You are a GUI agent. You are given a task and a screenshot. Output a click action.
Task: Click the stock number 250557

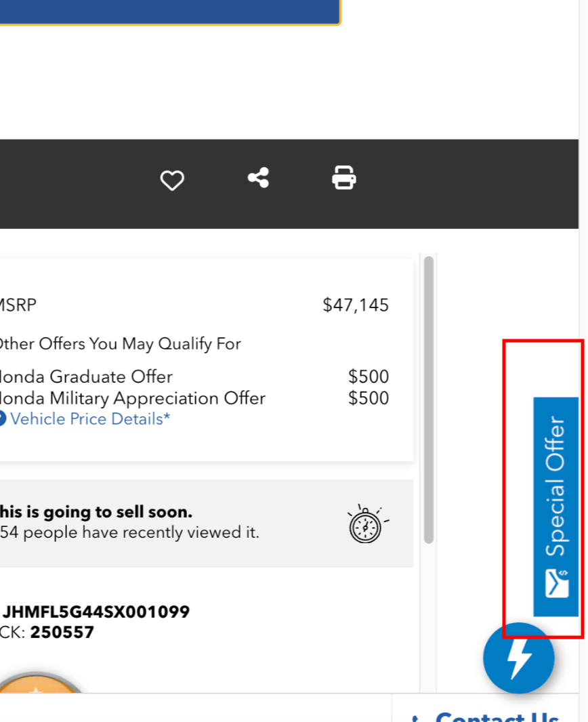(x=62, y=633)
